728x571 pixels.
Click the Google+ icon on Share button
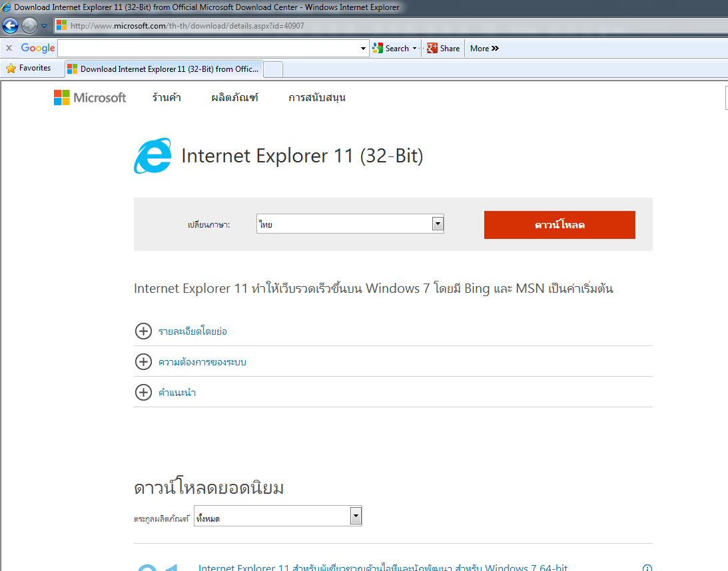[432, 48]
